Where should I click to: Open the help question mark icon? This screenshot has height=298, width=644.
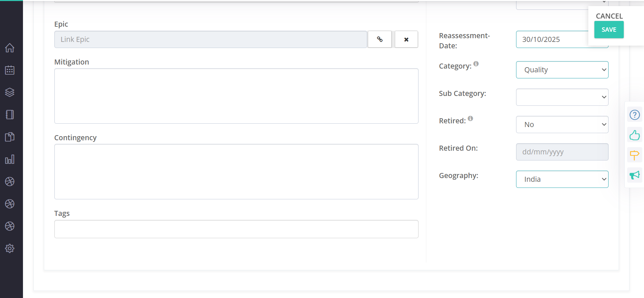point(635,115)
